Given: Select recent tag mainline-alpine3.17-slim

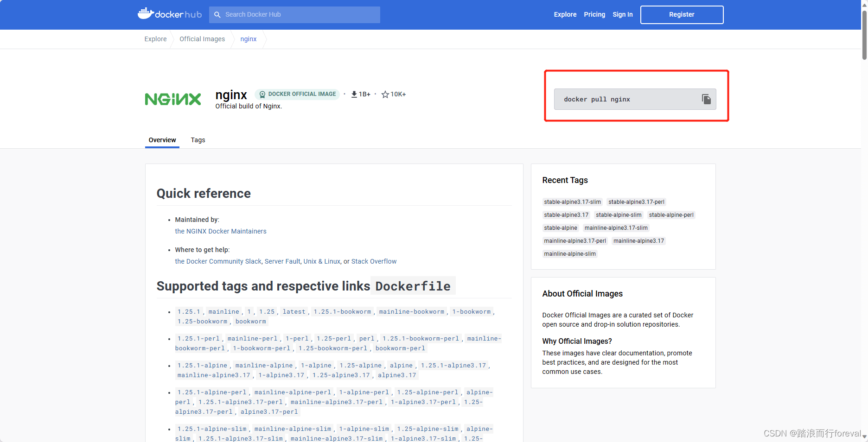Looking at the screenshot, I should point(616,228).
